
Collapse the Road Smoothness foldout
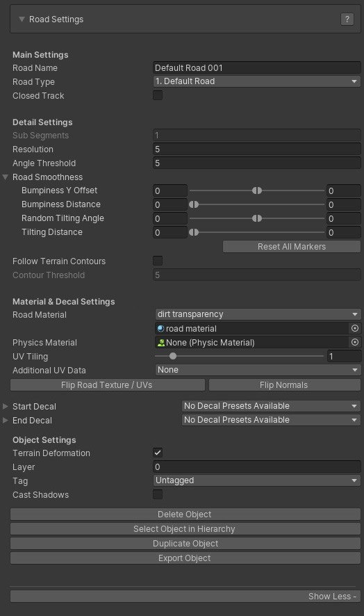click(x=5, y=177)
